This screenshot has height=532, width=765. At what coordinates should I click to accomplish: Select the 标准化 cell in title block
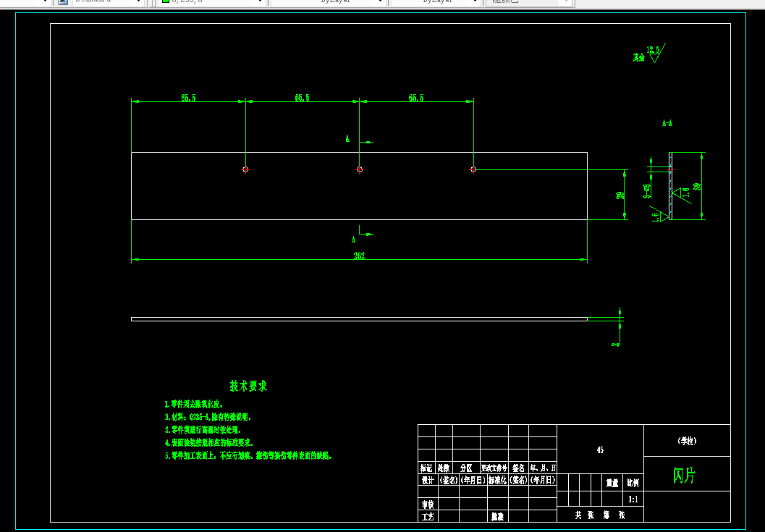click(498, 481)
